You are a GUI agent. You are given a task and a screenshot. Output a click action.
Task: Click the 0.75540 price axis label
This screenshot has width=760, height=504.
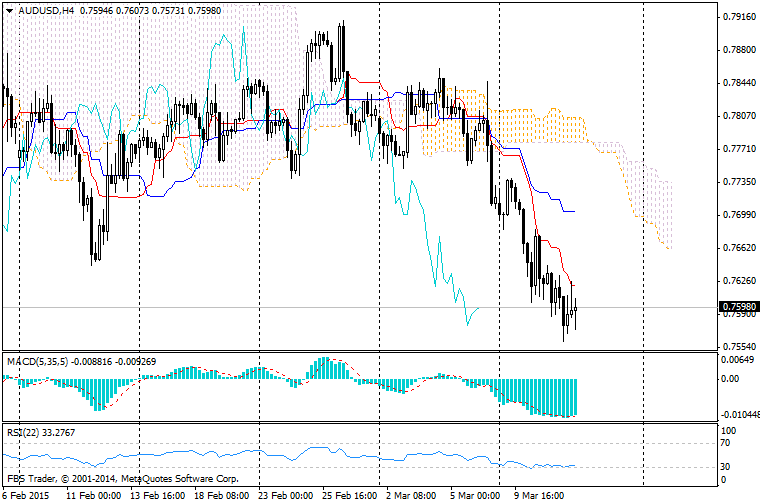tap(738, 346)
